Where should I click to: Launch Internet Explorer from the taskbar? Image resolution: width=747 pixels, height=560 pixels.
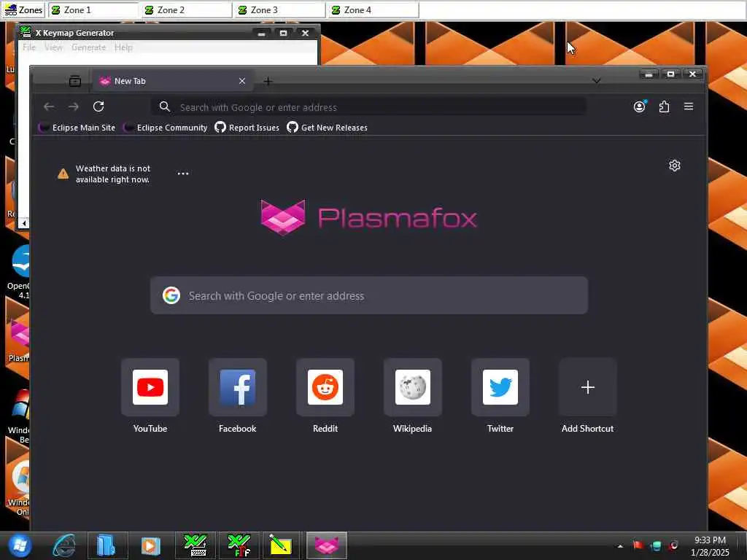64,545
